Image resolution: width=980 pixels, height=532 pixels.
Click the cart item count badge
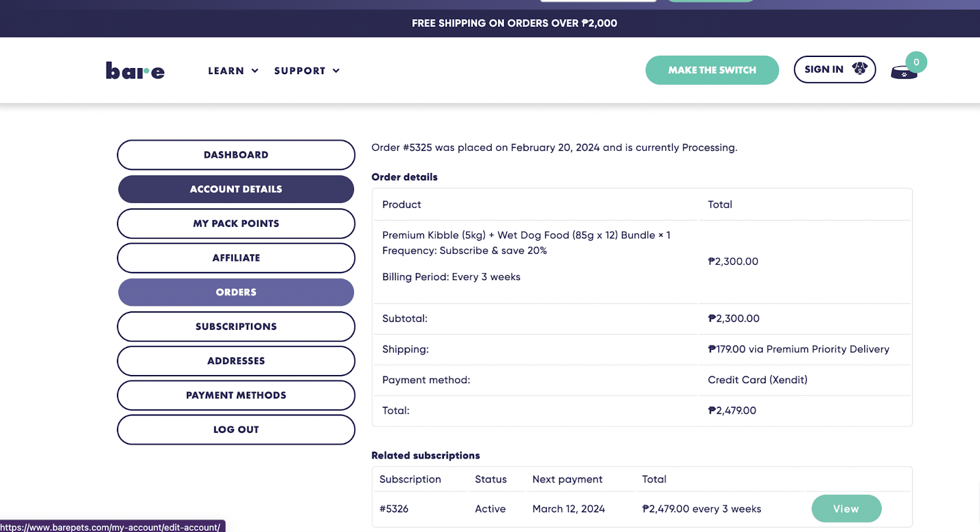(x=916, y=62)
